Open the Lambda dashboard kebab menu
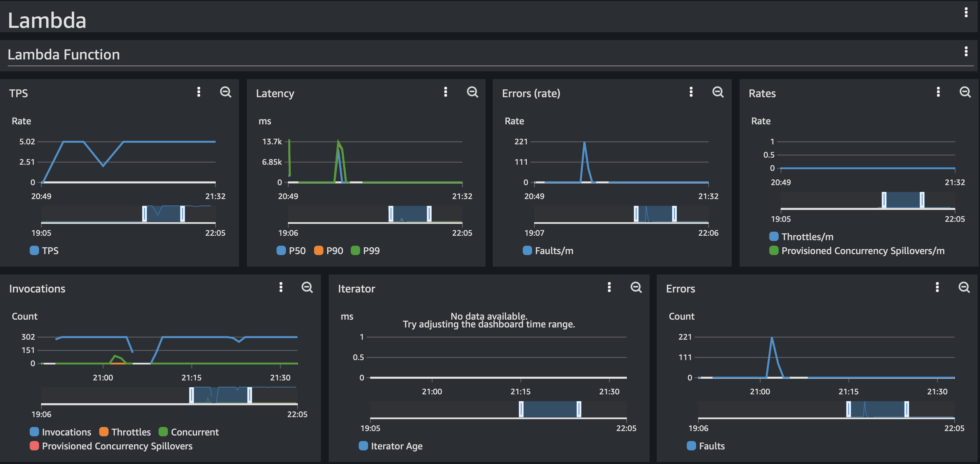The height and width of the screenshot is (464, 980). (966, 13)
